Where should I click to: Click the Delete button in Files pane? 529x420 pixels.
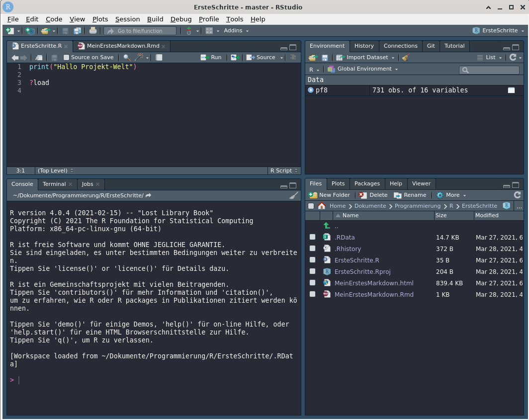coord(373,195)
